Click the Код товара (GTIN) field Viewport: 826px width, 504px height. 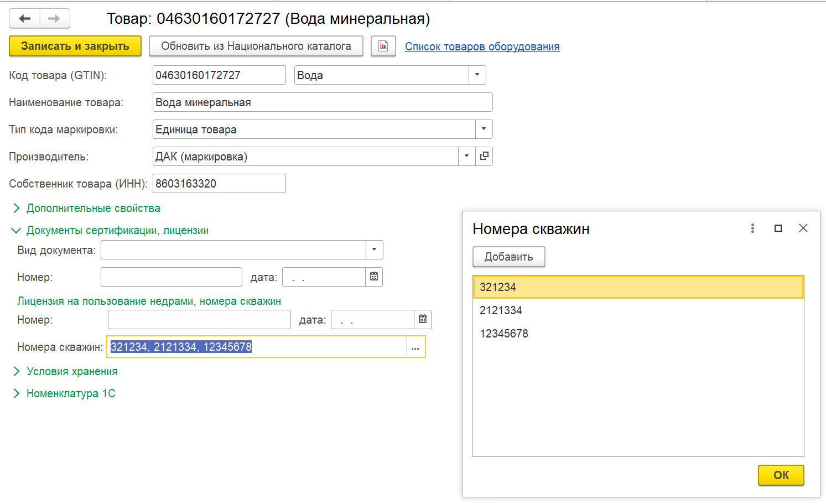tap(219, 75)
